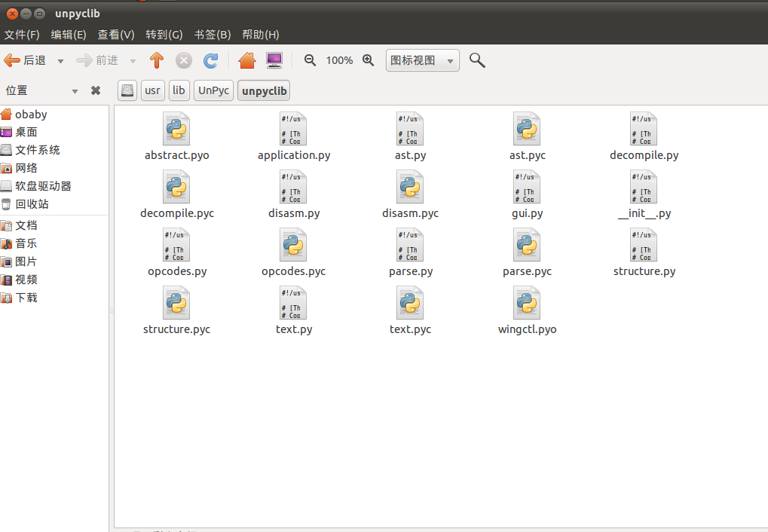Close the sidebar with the X
The height and width of the screenshot is (532, 768).
(96, 90)
